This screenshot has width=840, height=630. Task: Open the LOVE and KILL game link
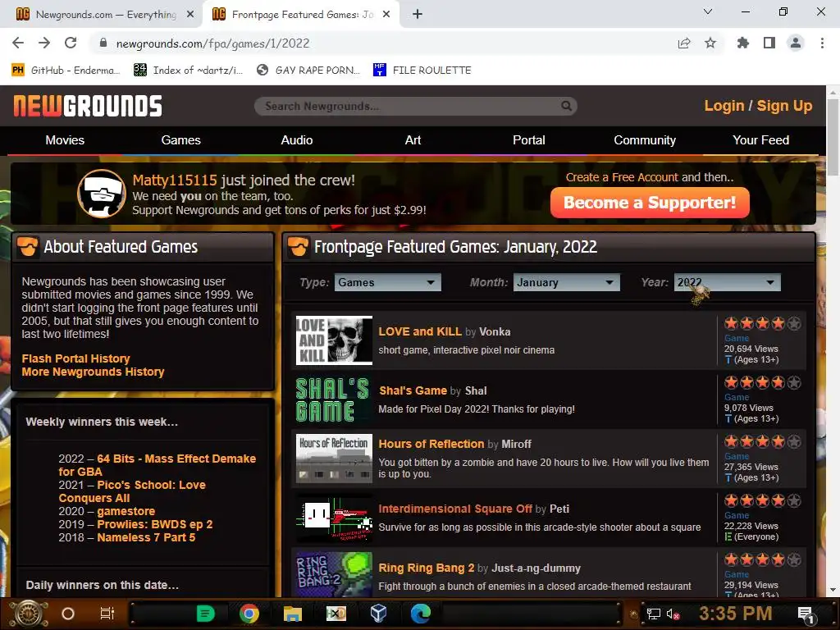point(420,331)
